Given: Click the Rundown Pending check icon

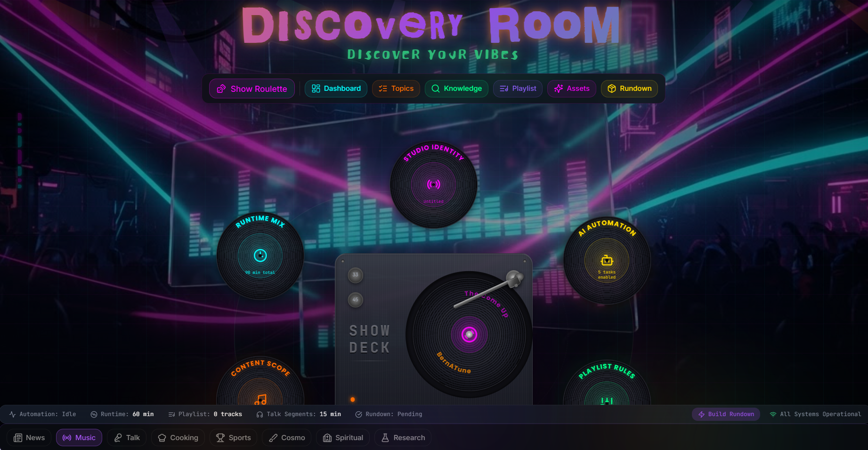Looking at the screenshot, I should click(x=358, y=414).
